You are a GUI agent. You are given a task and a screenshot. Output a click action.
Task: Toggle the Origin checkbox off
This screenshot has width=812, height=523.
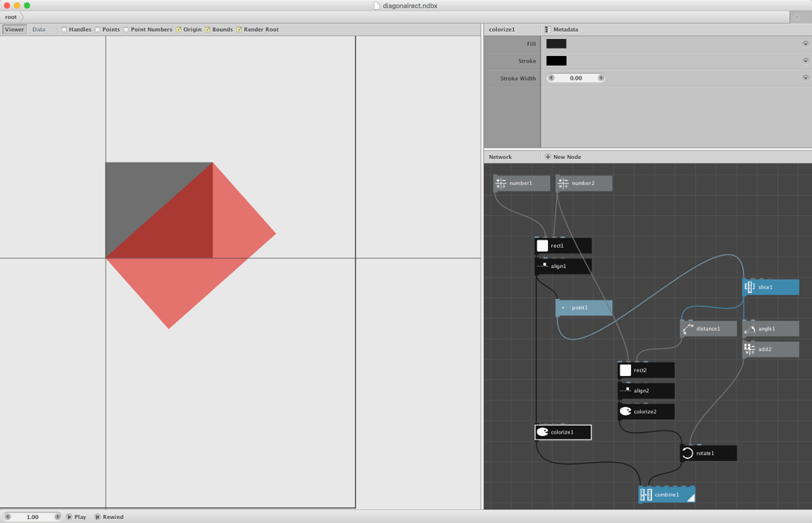coord(179,29)
